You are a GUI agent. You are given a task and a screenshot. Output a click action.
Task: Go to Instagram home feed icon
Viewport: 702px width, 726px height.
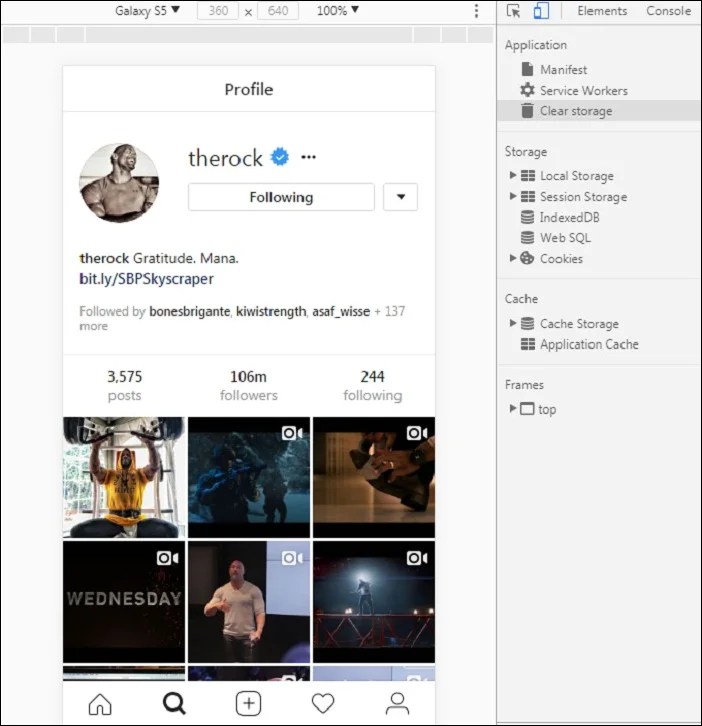[100, 704]
